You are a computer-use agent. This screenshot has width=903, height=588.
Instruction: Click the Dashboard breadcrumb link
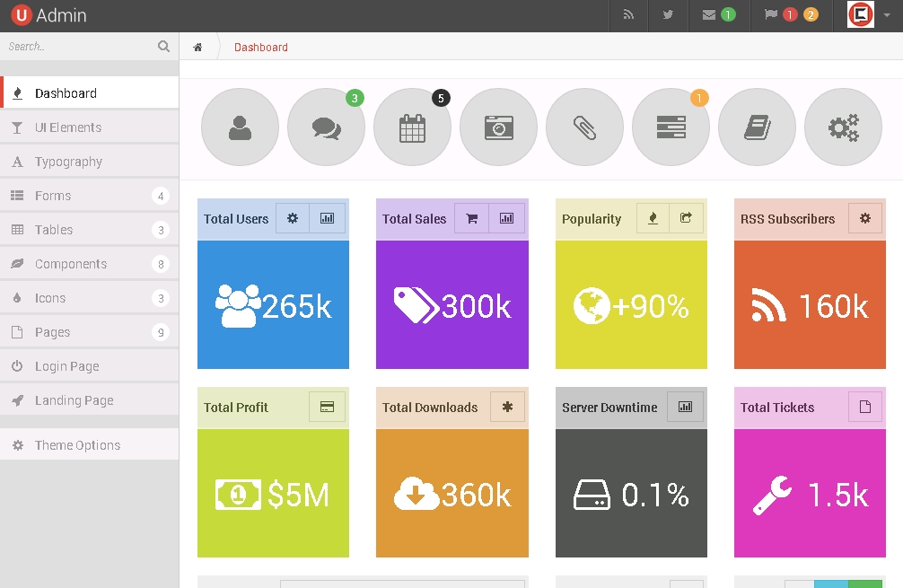tap(261, 48)
